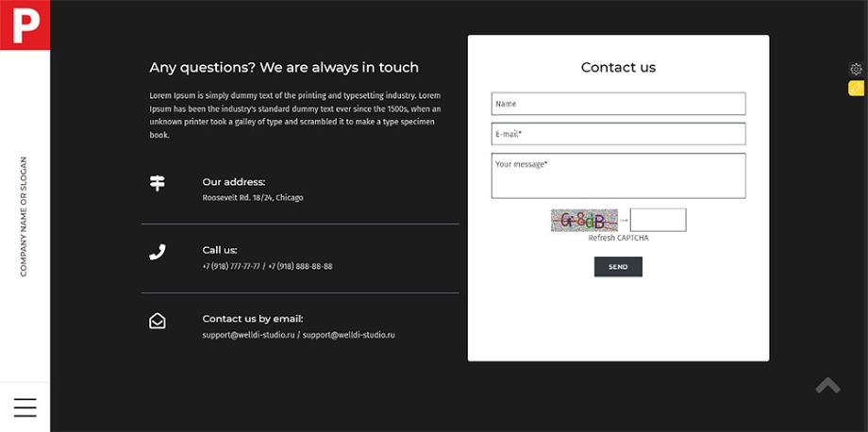Click the yellow tab below the gear

(x=856, y=89)
